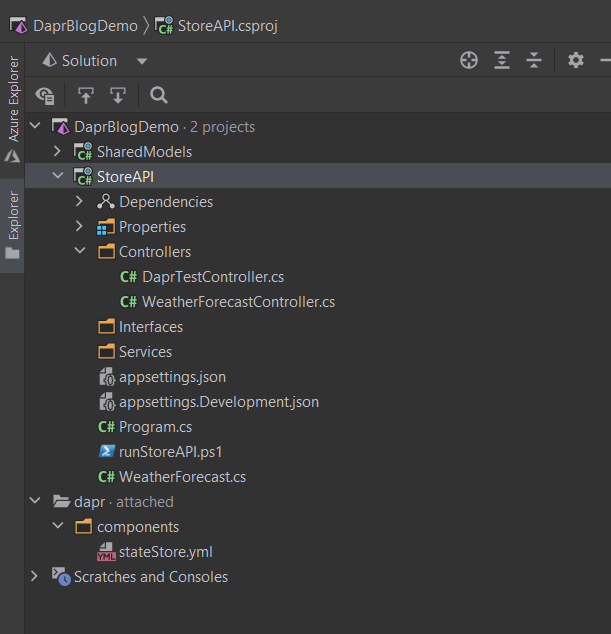Open the Solution view dropdown arrow
611x634 pixels.
pyautogui.click(x=142, y=61)
